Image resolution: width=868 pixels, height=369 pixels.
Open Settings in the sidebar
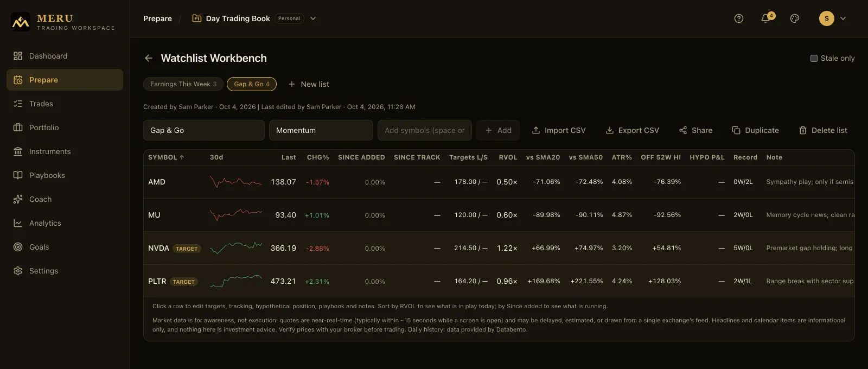click(x=65, y=271)
